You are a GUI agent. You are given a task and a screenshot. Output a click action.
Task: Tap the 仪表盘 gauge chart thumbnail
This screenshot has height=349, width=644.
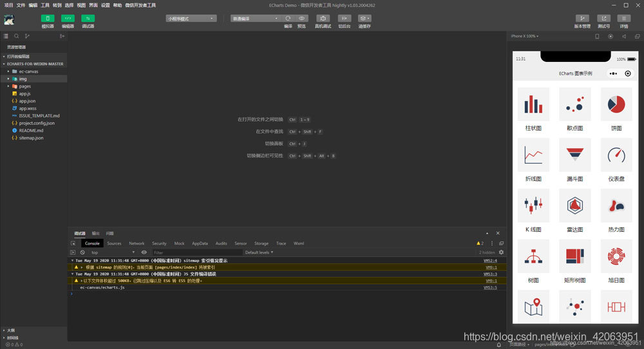click(616, 155)
